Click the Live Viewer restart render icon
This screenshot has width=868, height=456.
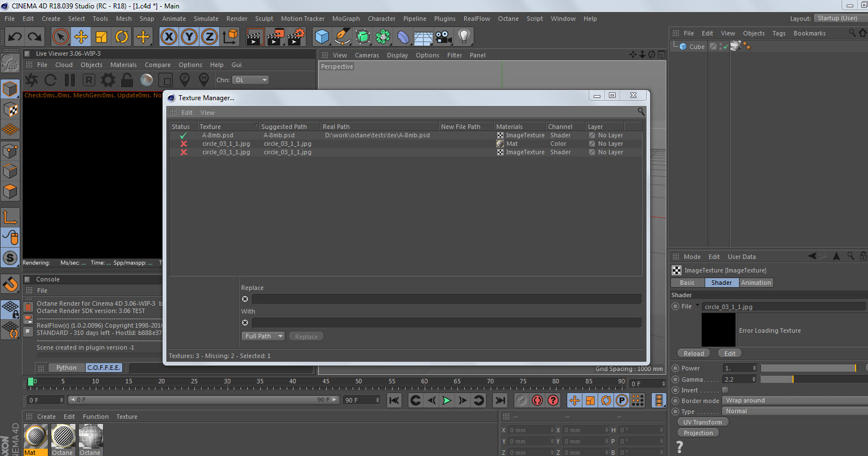click(51, 80)
